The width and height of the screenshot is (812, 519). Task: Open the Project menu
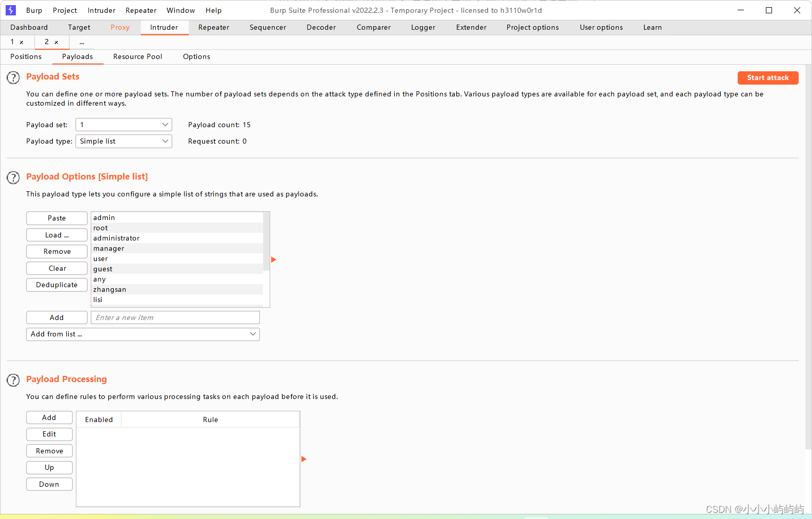tap(65, 10)
